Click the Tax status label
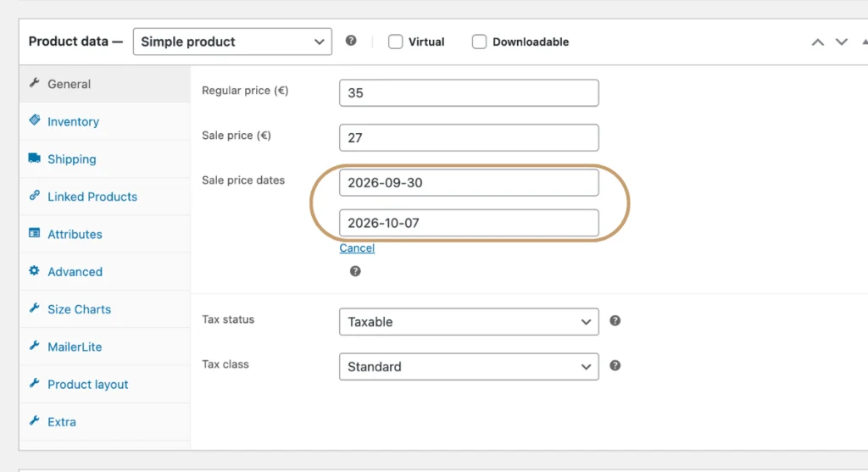The image size is (868, 472). pos(228,319)
